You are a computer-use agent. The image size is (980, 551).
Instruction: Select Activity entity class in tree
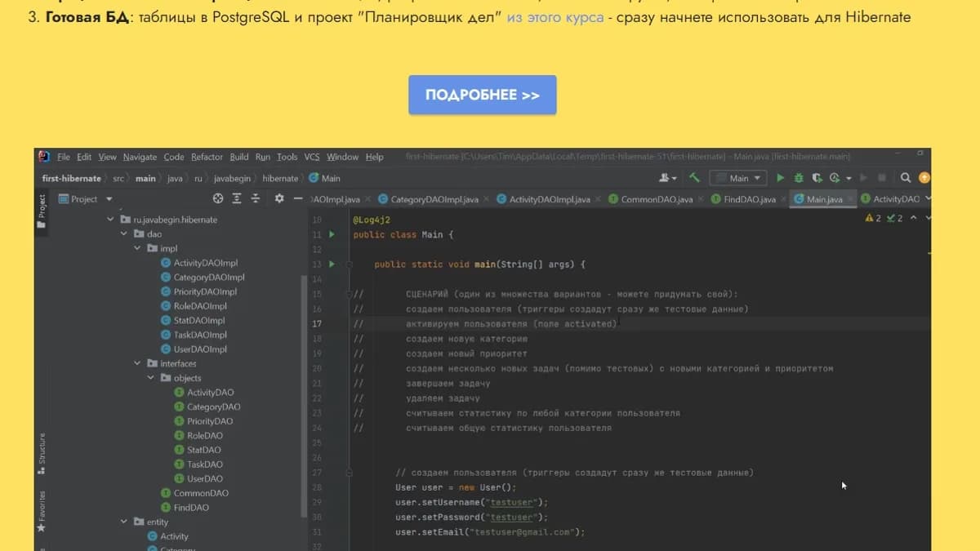click(x=167, y=536)
